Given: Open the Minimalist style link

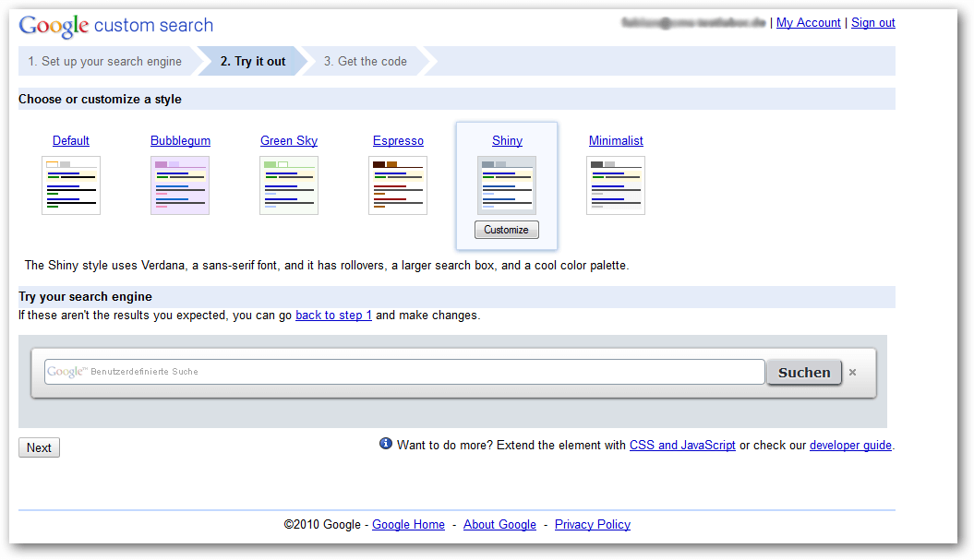Looking at the screenshot, I should [x=616, y=141].
